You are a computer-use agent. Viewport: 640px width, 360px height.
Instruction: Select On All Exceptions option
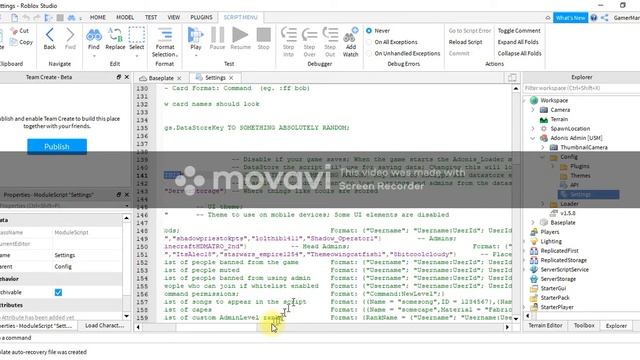pyautogui.click(x=369, y=42)
